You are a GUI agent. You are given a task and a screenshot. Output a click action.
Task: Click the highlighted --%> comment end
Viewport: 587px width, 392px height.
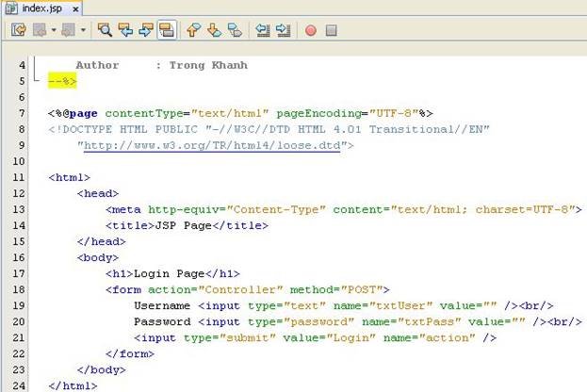point(62,81)
